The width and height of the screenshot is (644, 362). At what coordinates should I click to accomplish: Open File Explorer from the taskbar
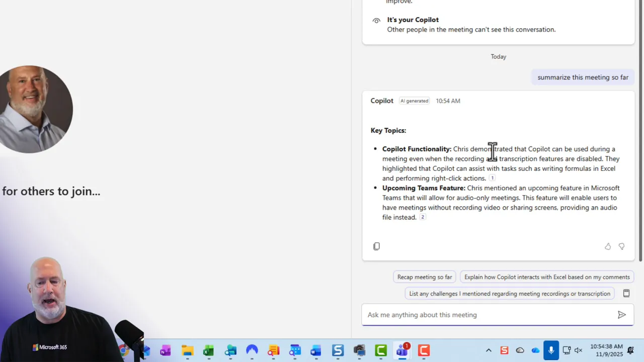click(x=187, y=350)
